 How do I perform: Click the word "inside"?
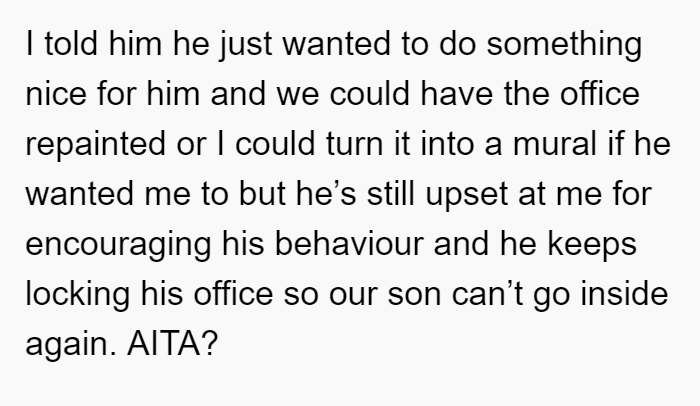coord(624,294)
